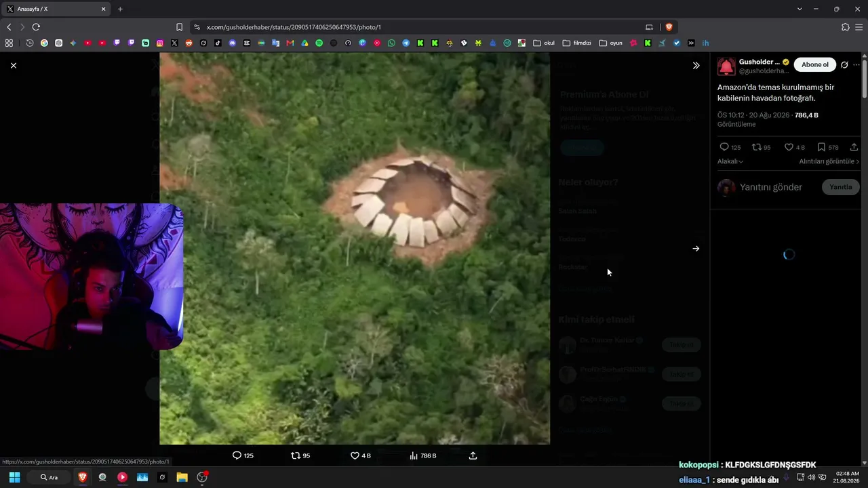Open File Explorer from the taskbar
This screenshot has height=488, width=868.
(x=182, y=477)
